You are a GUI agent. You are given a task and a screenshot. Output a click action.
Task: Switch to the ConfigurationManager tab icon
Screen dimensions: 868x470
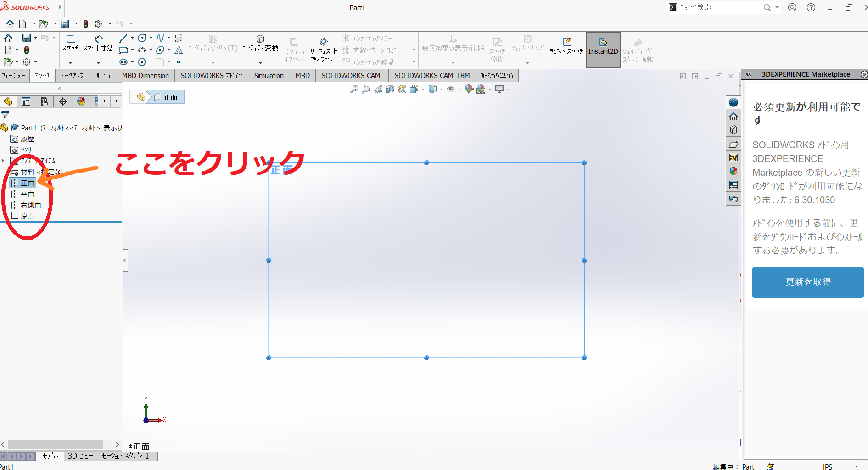pyautogui.click(x=45, y=101)
